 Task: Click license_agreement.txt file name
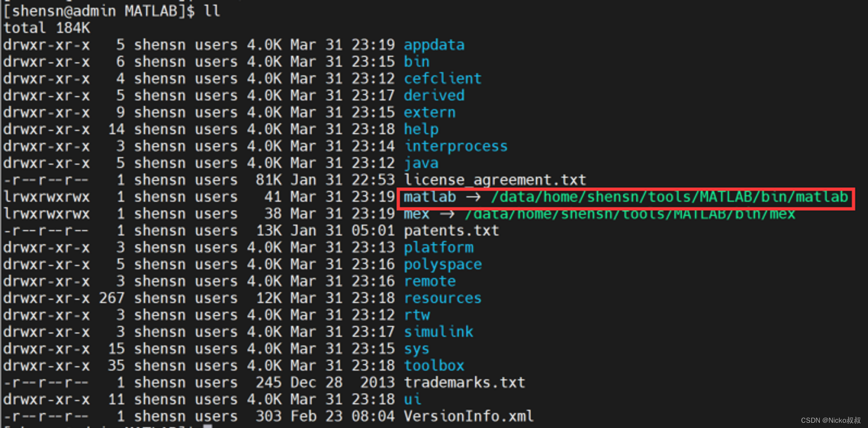(495, 180)
